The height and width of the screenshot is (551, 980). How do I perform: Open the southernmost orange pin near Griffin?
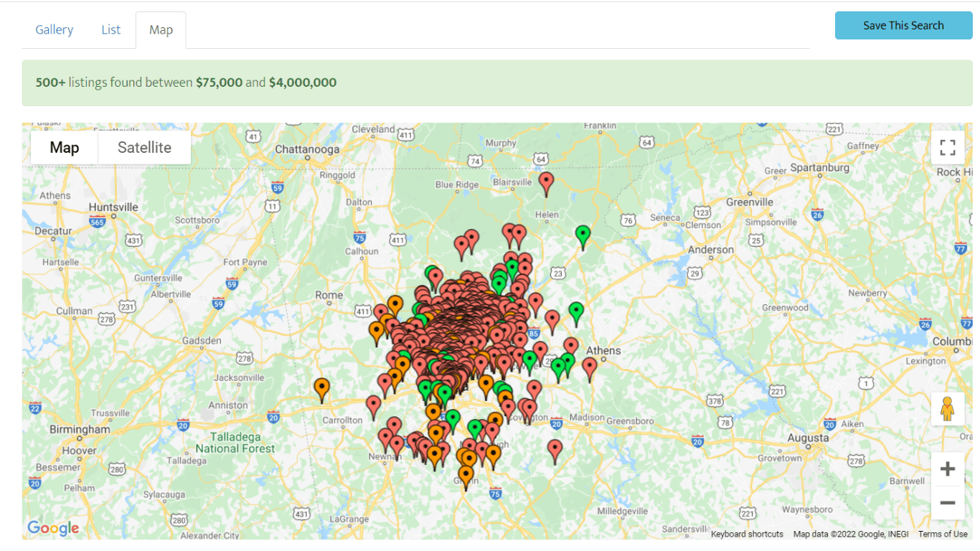tap(466, 475)
